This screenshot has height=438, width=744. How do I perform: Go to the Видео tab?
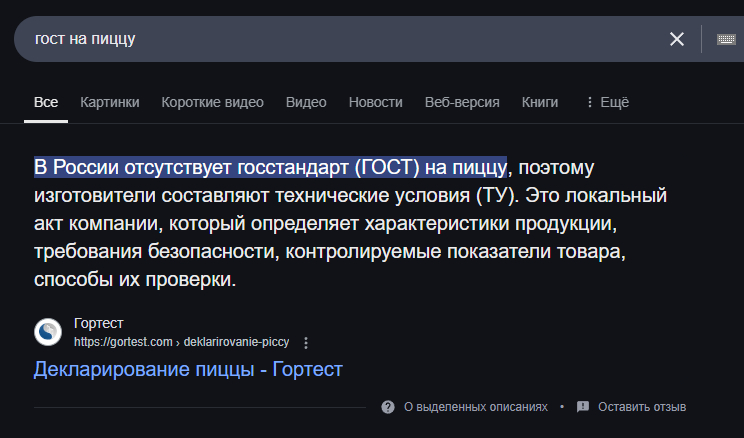pos(306,102)
